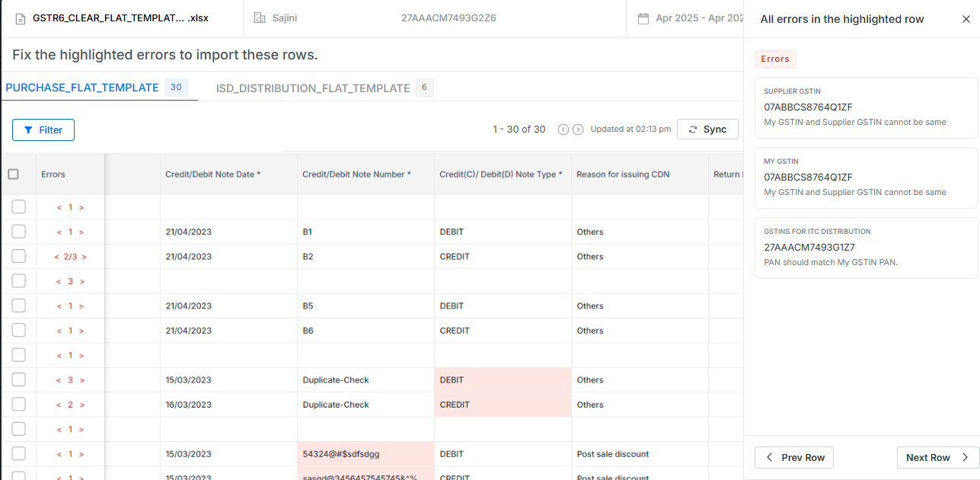Open the Apr 2025 period selector

[691, 18]
